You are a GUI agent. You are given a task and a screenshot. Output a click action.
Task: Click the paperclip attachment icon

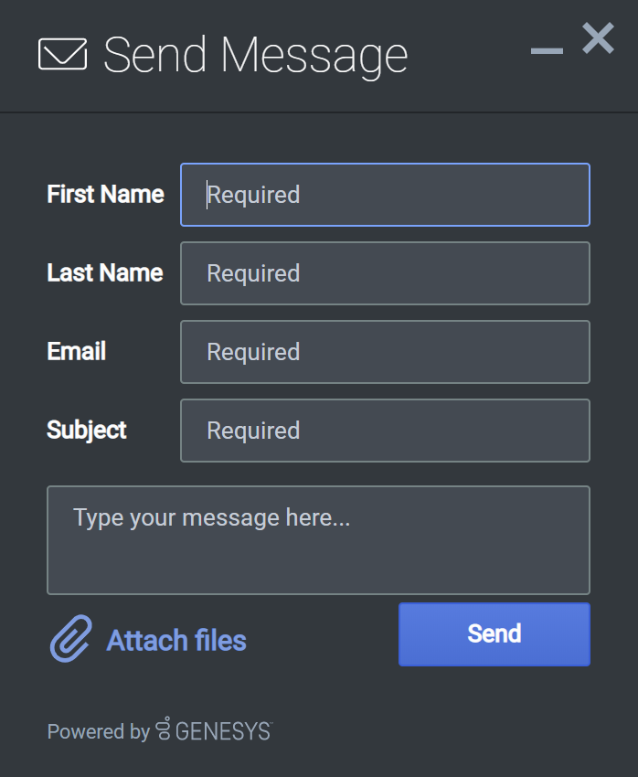(70, 639)
